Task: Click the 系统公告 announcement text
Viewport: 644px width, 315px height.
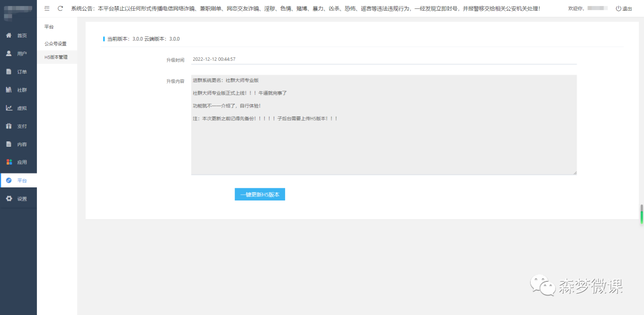Action: pyautogui.click(x=305, y=8)
